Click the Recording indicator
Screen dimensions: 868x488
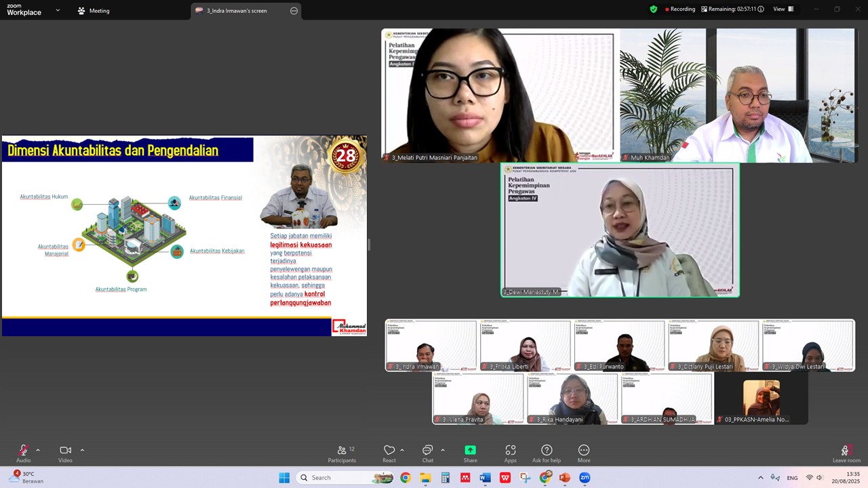coord(679,9)
